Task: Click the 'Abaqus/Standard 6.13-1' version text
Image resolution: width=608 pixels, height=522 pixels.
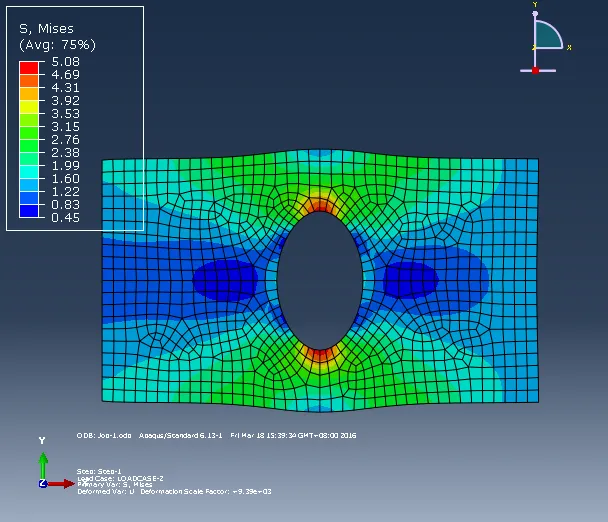Action: (x=180, y=436)
